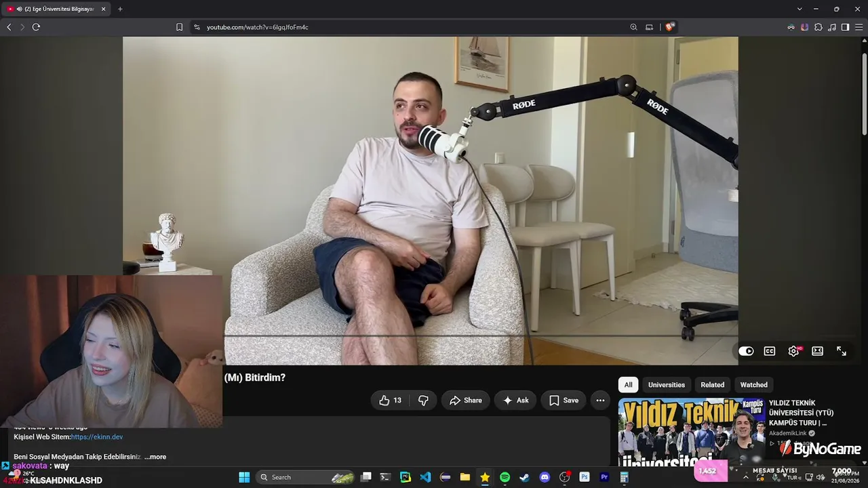Open site settings icon beside the URL
868x488 pixels.
[197, 27]
